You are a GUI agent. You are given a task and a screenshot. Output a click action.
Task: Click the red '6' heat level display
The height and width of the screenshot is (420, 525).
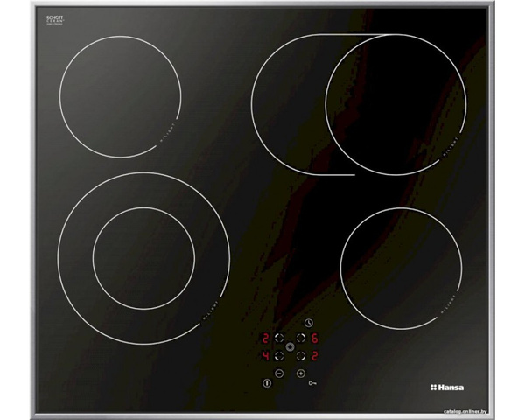click(314, 339)
